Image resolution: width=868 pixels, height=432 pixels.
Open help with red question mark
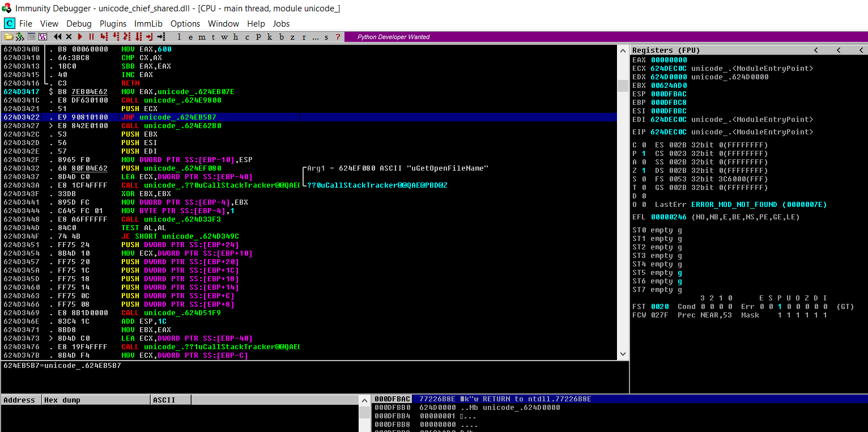click(338, 37)
